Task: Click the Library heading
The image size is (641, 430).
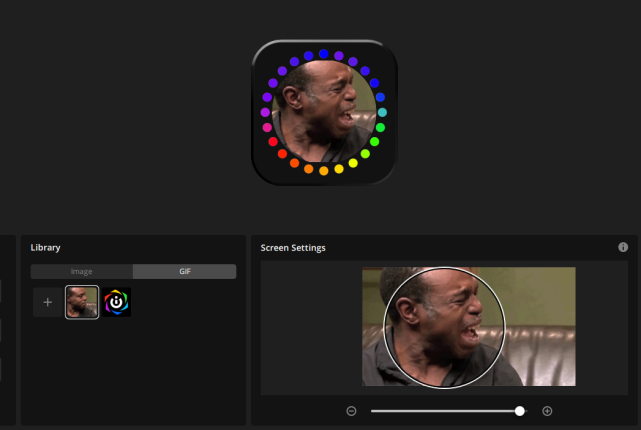Action: [45, 248]
